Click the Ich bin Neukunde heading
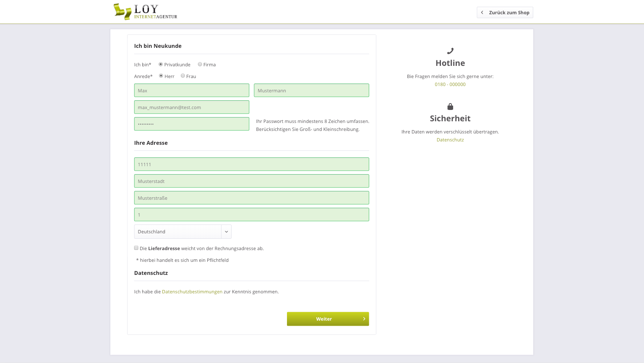The height and width of the screenshot is (363, 644). (158, 46)
